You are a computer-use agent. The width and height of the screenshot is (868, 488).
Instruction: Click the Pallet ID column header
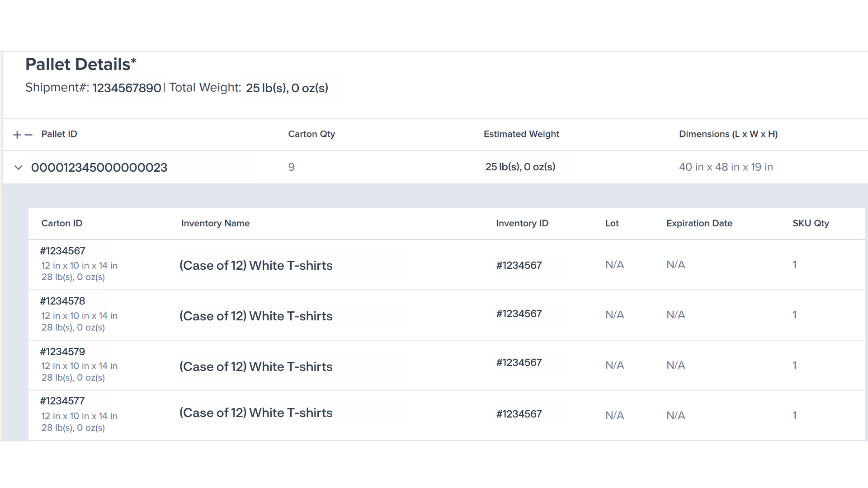pos(59,134)
